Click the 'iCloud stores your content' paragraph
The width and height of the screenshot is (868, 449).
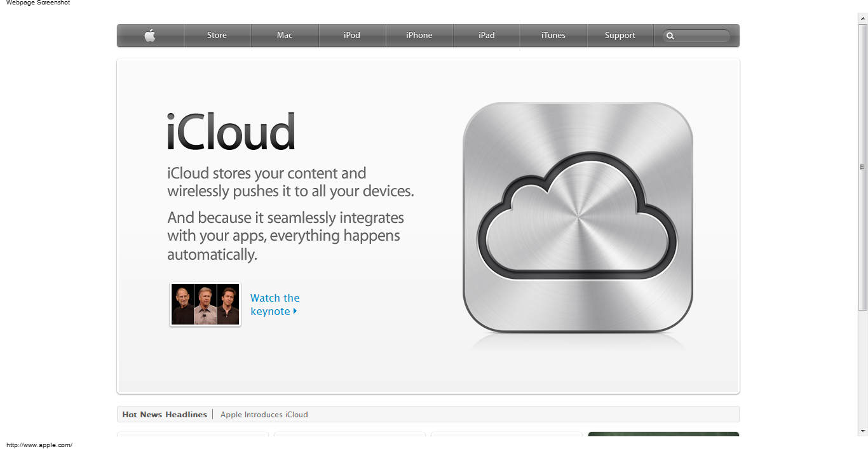[x=290, y=182]
